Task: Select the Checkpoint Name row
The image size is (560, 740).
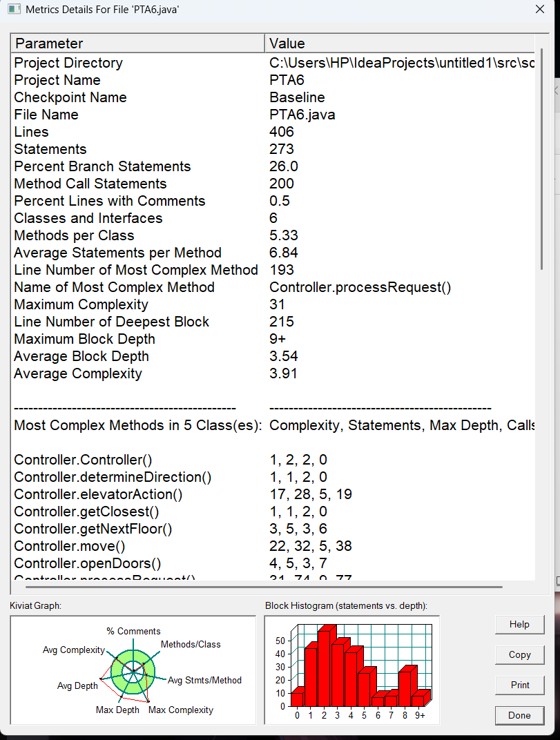Action: pyautogui.click(x=273, y=97)
